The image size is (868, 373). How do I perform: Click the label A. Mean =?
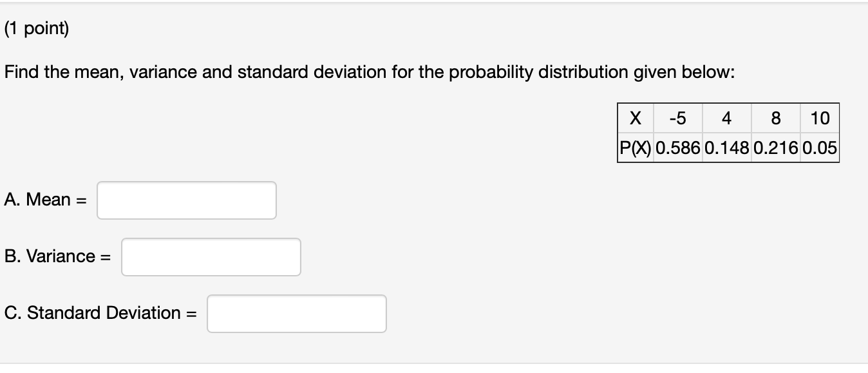coord(44,200)
